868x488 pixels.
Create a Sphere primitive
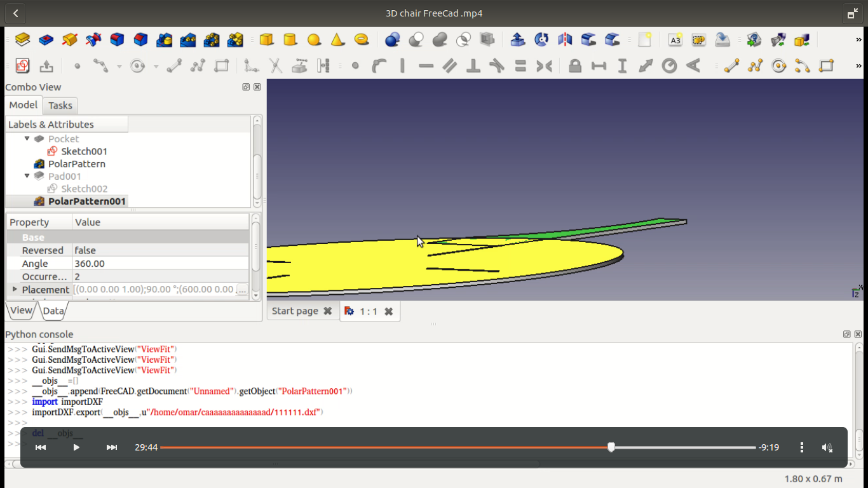point(314,40)
